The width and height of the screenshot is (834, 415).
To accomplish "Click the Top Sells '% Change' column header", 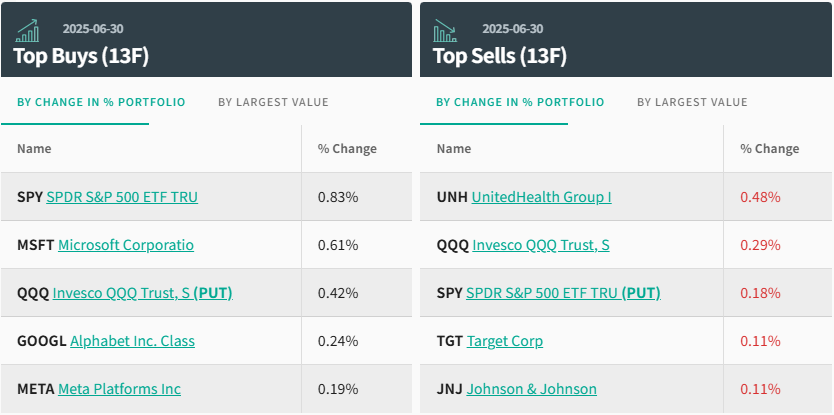I will coord(769,149).
